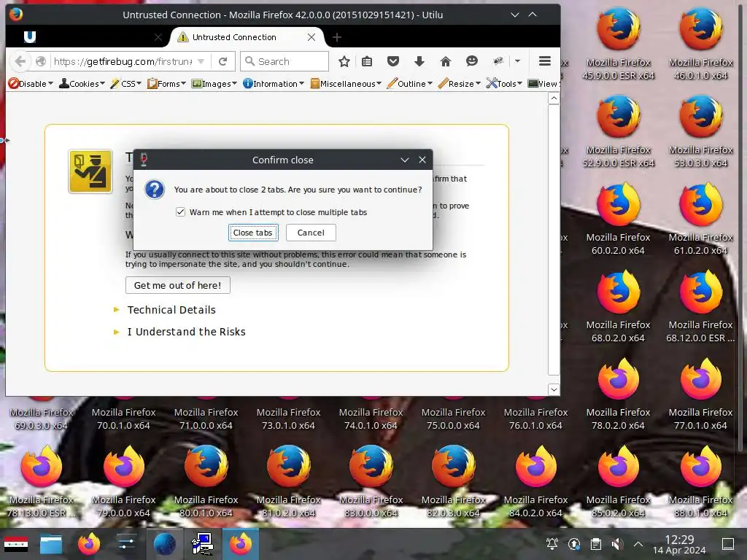This screenshot has height=560, width=747.
Task: Open Mozilla Firefox 81.0.2.0 x64 desktop icon
Action: coord(288,482)
